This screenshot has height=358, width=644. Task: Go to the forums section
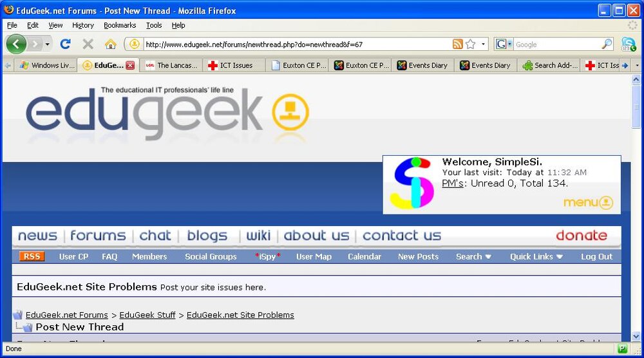point(98,235)
